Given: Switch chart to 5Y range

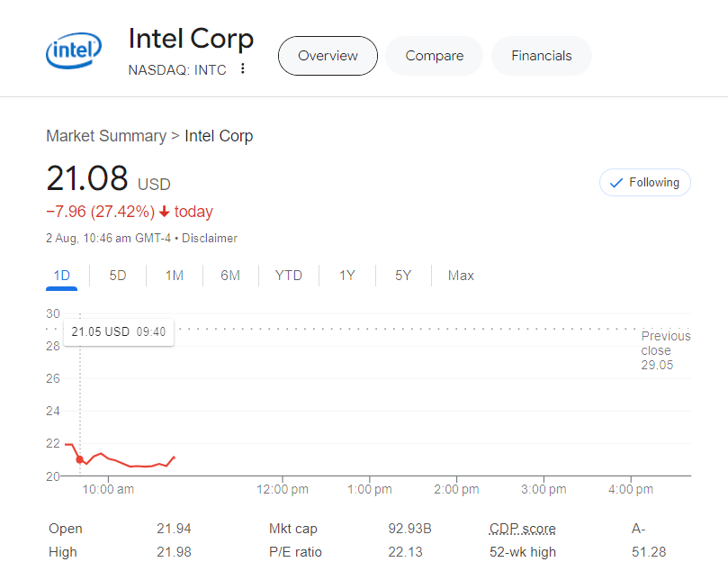Looking at the screenshot, I should click(402, 276).
